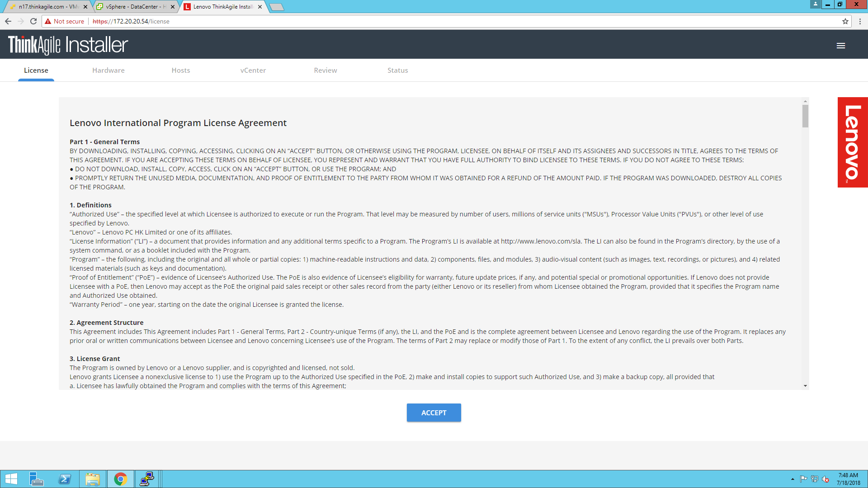Open the hamburger menu in installer header
The width and height of the screenshot is (868, 488).
point(840,46)
